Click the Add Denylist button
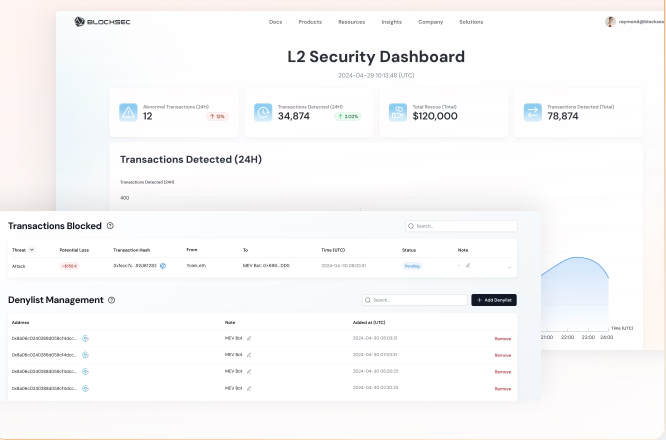The width and height of the screenshot is (666, 440). point(494,300)
